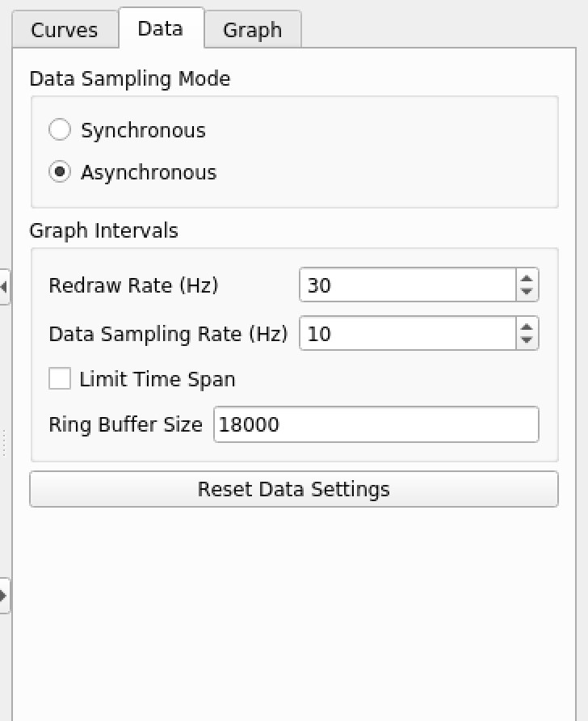Enable the Limit Time Span option
This screenshot has height=721, width=588.
point(59,378)
